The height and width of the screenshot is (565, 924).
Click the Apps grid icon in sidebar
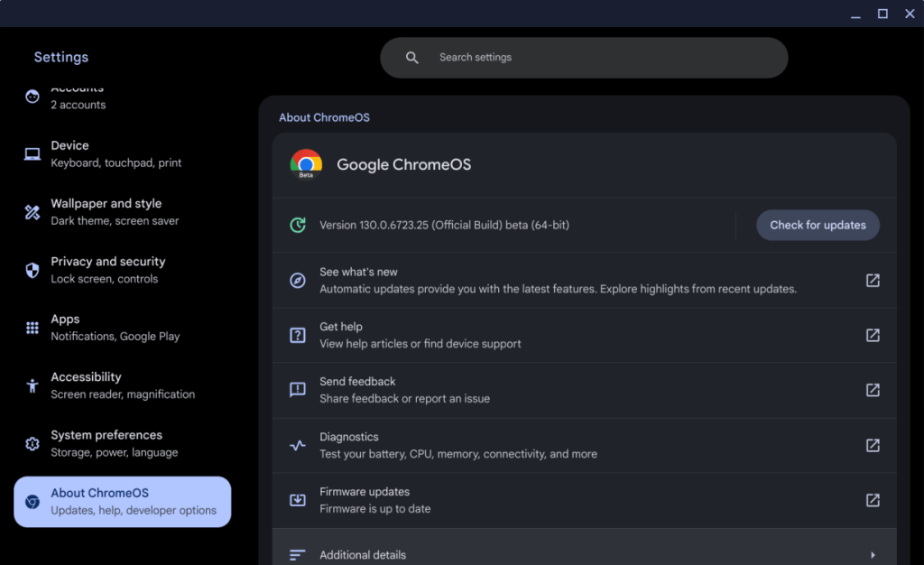click(x=32, y=327)
